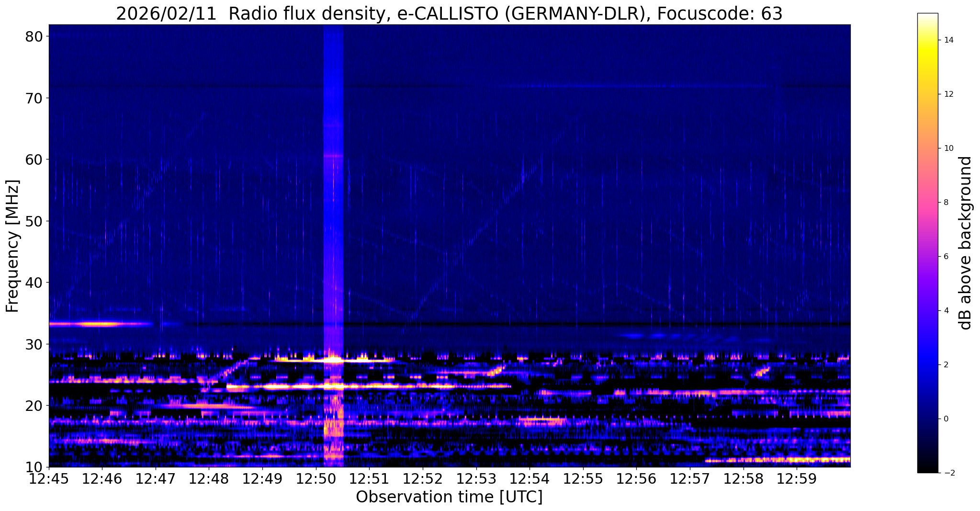Select the "Frequency [MHz]" axis label

[13, 246]
